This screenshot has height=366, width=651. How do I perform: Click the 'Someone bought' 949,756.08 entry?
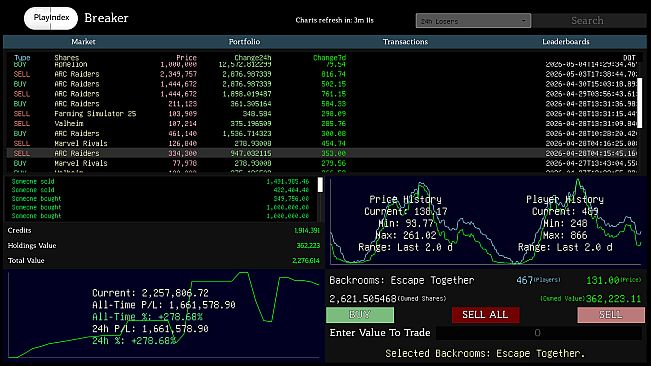(x=160, y=199)
